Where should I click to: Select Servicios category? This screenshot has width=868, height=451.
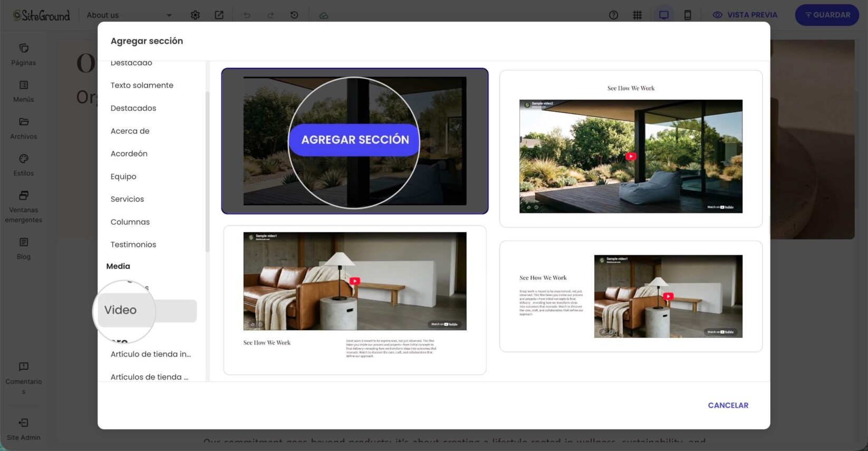click(x=127, y=199)
